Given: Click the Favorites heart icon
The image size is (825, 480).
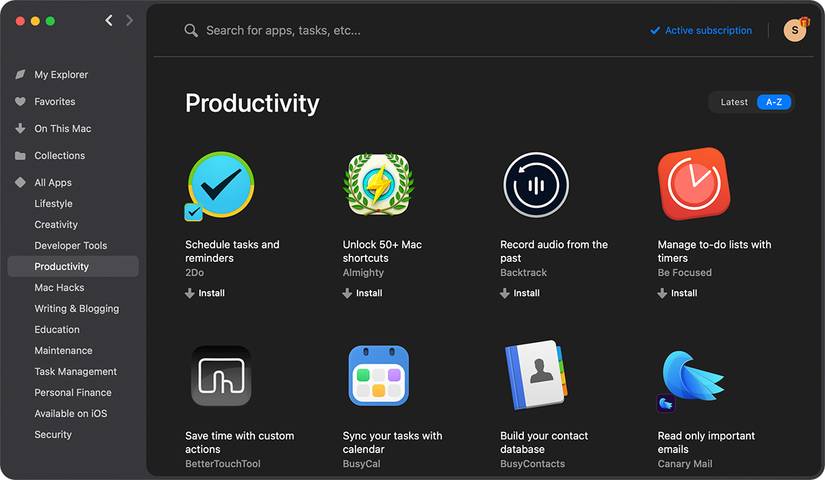Looking at the screenshot, I should [20, 102].
